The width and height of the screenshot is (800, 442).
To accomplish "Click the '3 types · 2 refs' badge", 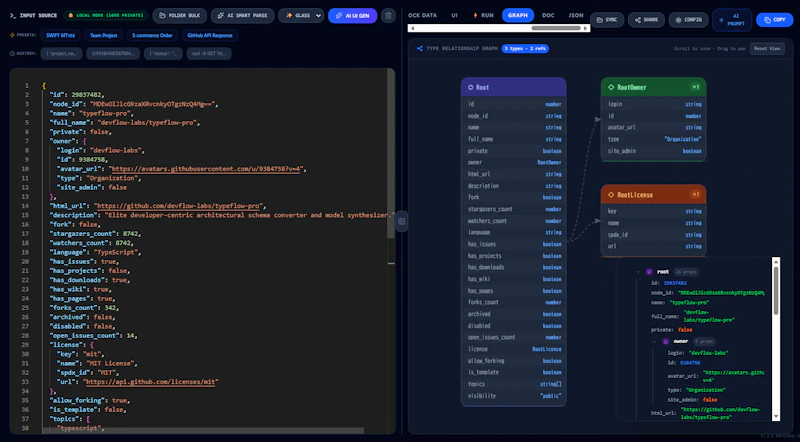I will 525,48.
